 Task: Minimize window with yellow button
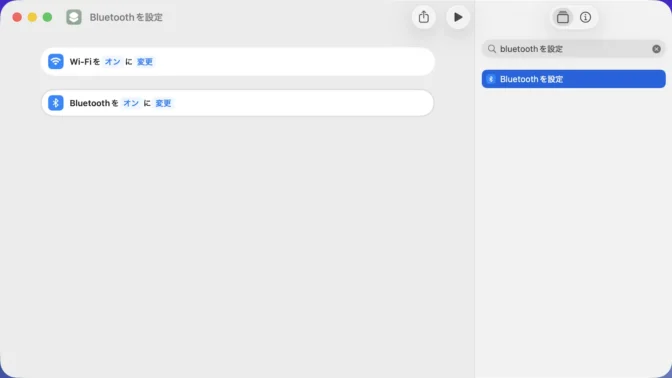pyautogui.click(x=32, y=17)
